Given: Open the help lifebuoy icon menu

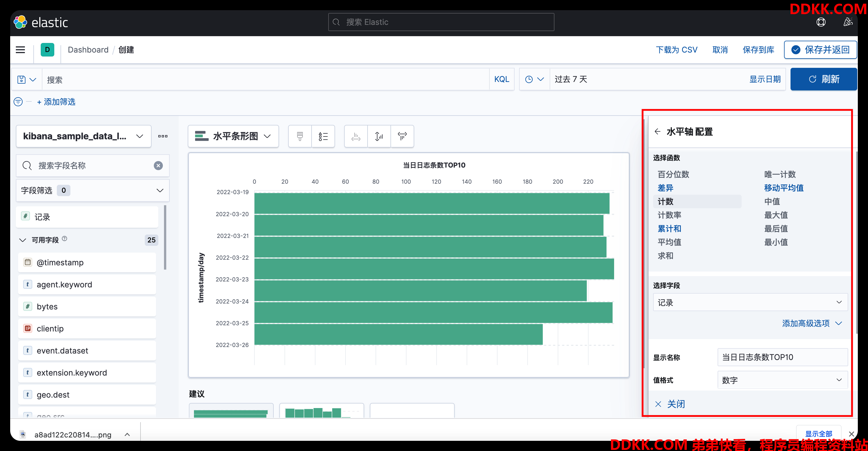Looking at the screenshot, I should click(x=821, y=22).
